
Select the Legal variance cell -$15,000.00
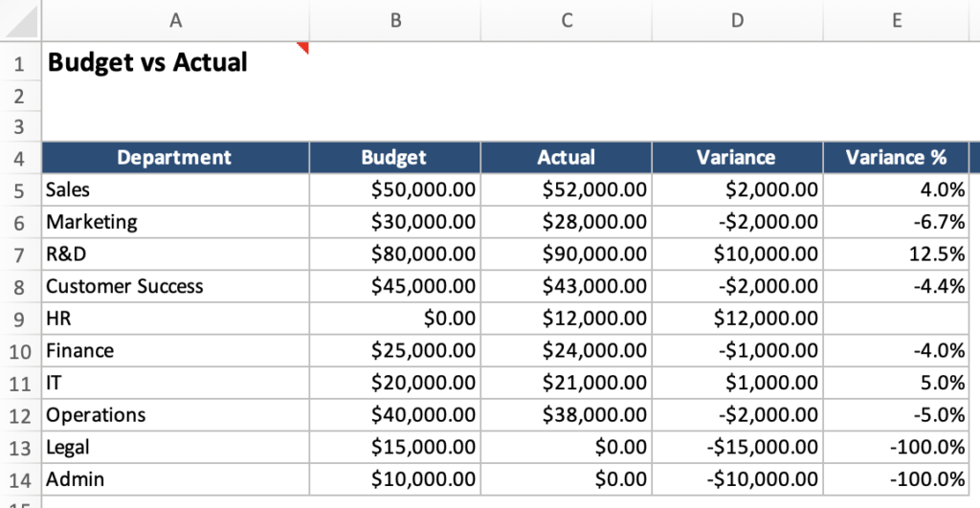(763, 447)
